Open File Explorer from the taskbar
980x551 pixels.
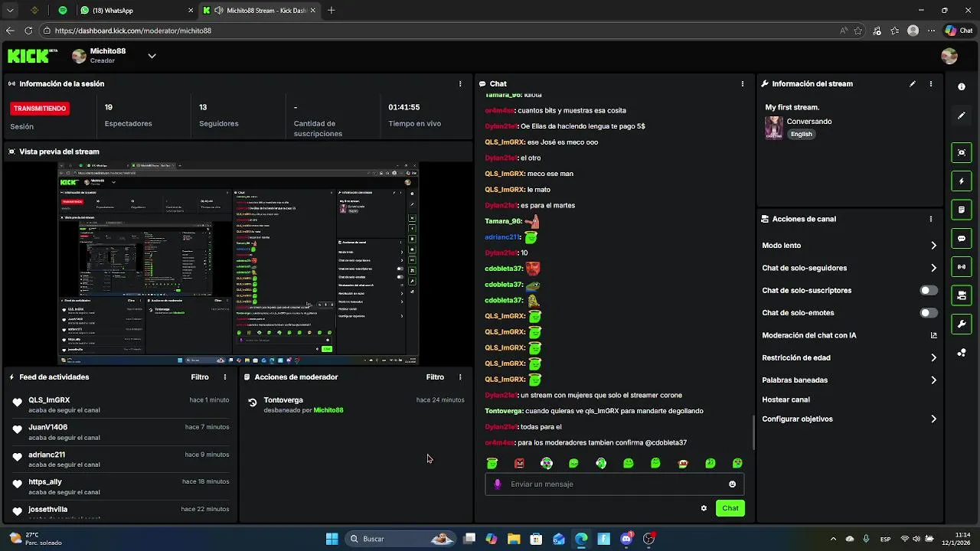click(x=514, y=539)
